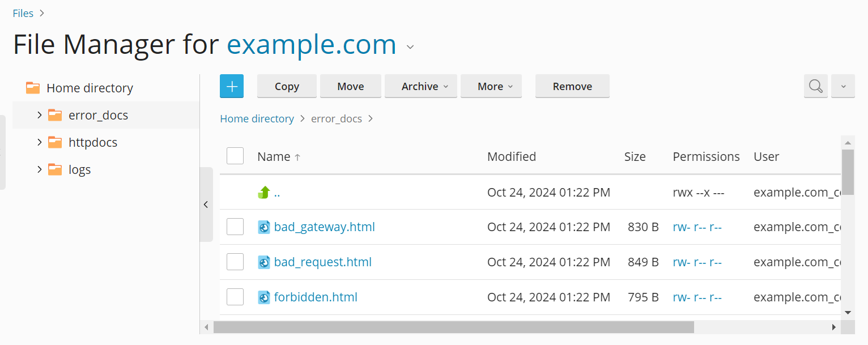Click the error_docs folder icon in sidebar
The image size is (868, 345).
(x=55, y=114)
